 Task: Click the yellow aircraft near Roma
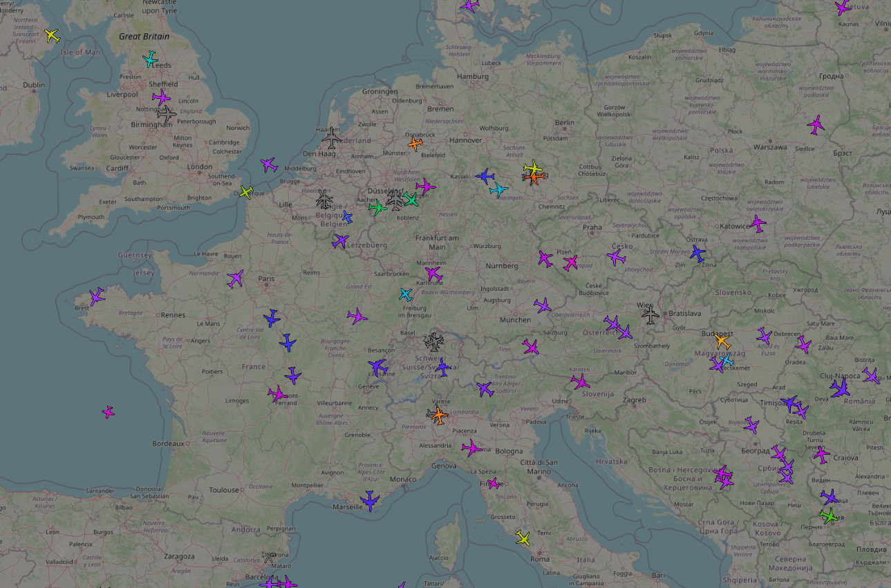tap(523, 538)
